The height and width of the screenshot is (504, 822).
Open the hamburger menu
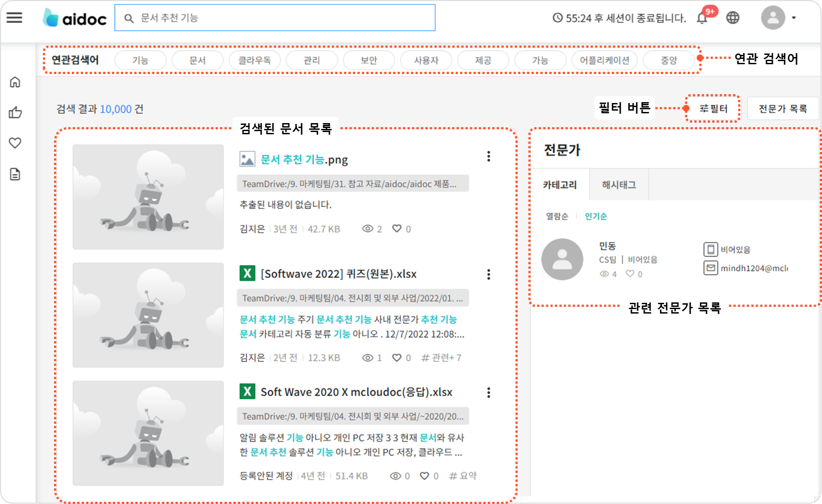click(14, 18)
